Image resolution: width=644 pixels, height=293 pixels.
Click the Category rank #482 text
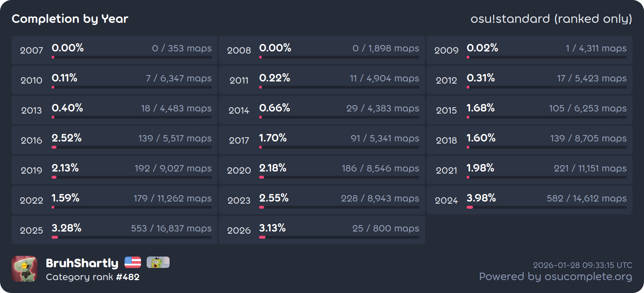pos(93,277)
